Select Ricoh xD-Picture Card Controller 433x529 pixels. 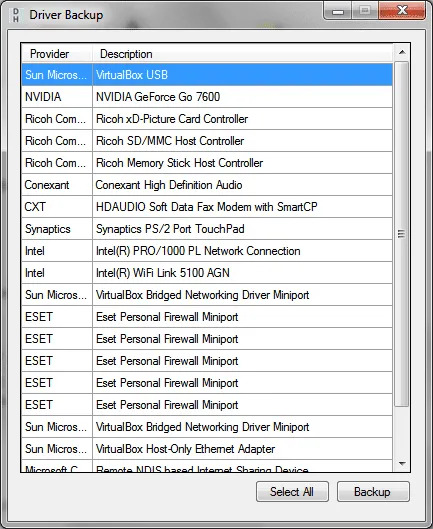pos(207,119)
